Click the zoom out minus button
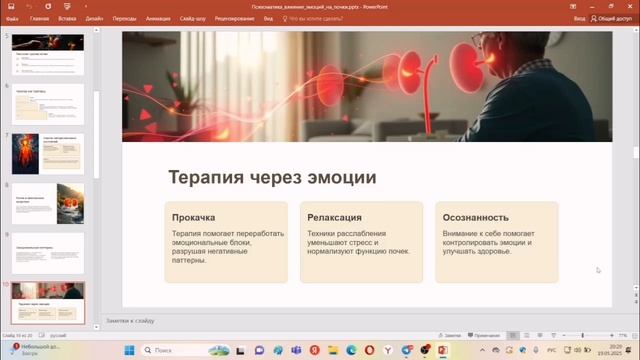The height and width of the screenshot is (360, 640). pyautogui.click(x=564, y=336)
